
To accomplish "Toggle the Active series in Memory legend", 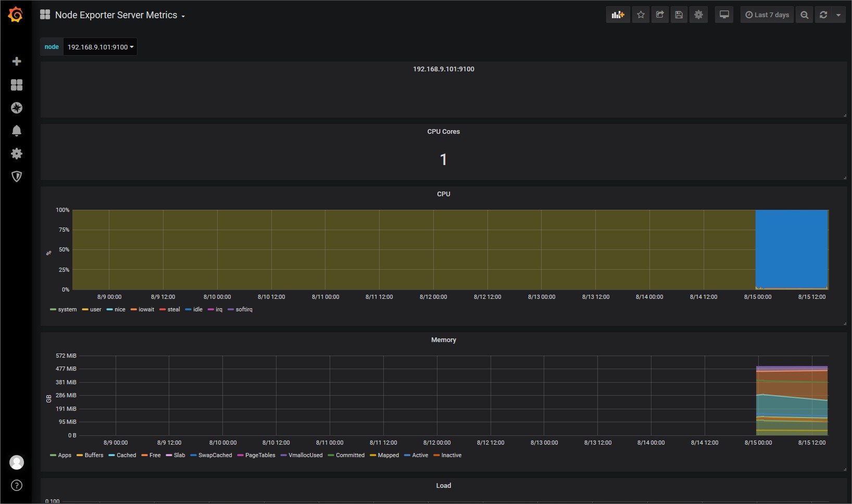I will [416, 456].
